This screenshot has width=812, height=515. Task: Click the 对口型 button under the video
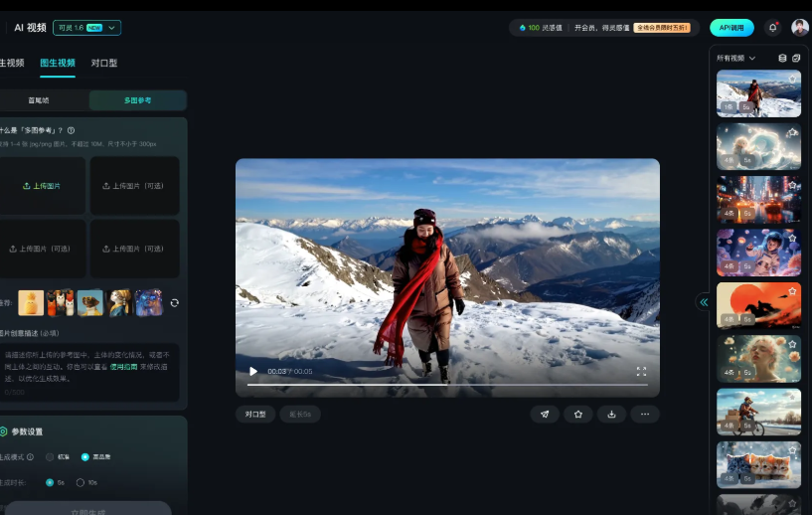255,414
